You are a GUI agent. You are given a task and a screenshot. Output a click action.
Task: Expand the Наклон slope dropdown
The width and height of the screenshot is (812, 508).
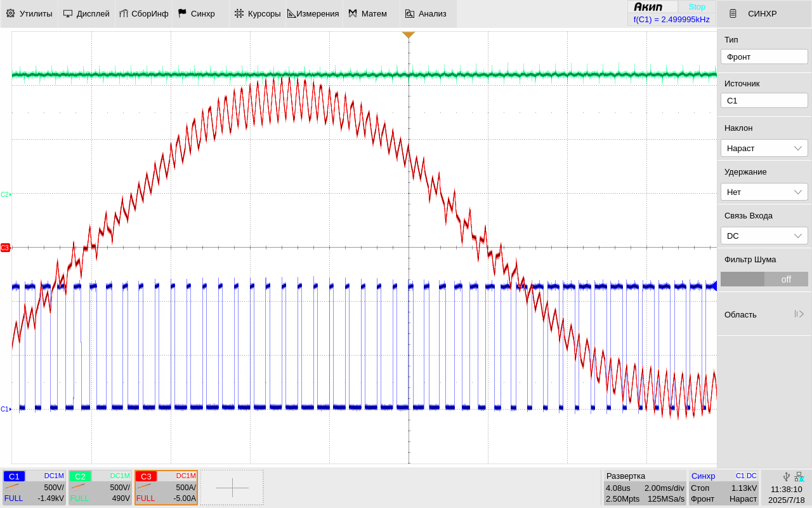pyautogui.click(x=764, y=148)
